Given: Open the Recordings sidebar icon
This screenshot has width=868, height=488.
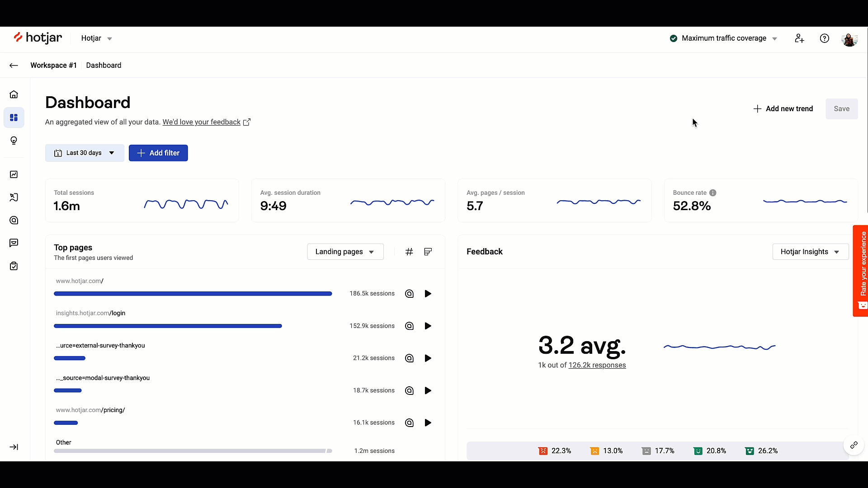Looking at the screenshot, I should pyautogui.click(x=14, y=197).
